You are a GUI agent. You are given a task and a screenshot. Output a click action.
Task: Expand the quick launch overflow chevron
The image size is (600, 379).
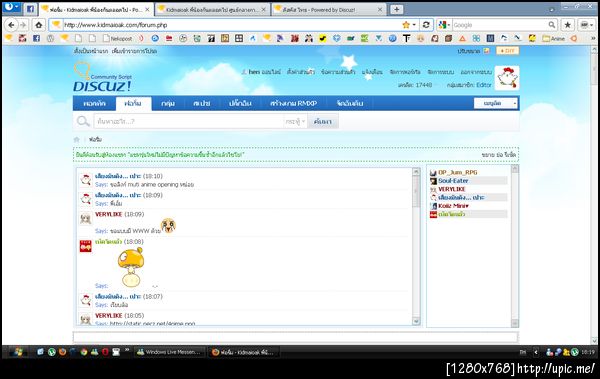pyautogui.click(x=127, y=350)
